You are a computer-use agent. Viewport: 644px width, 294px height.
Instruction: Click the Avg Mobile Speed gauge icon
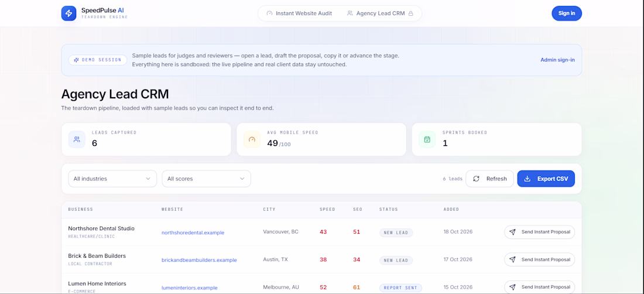coord(252,139)
